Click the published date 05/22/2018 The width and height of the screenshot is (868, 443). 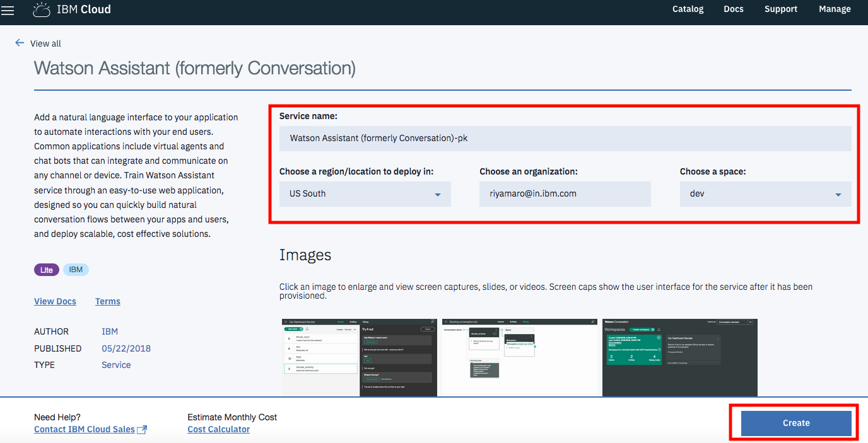tap(126, 348)
